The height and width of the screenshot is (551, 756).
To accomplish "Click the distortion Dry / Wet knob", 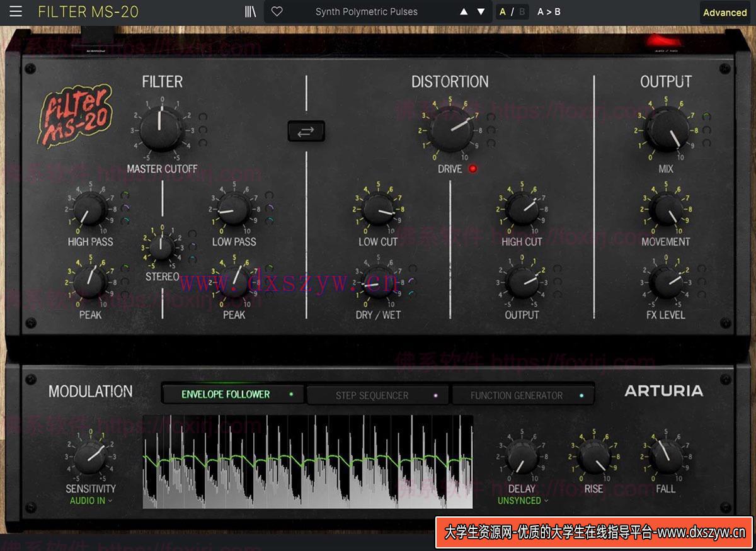I will pos(378,282).
